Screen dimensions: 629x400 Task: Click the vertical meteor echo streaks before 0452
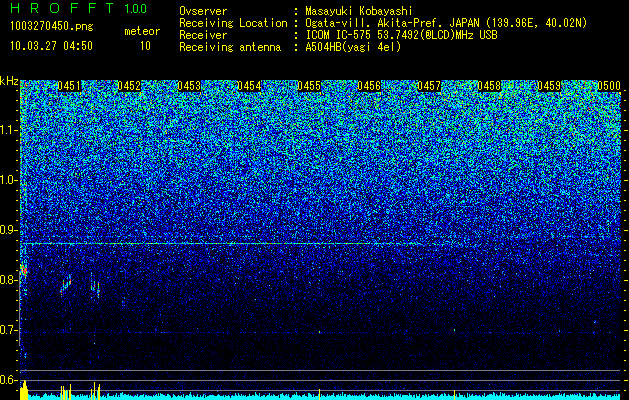[95, 286]
